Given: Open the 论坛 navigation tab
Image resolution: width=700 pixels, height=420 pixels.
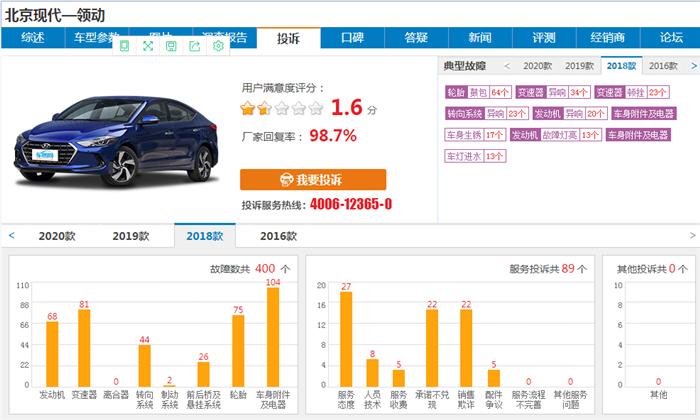Looking at the screenshot, I should pos(671,37).
